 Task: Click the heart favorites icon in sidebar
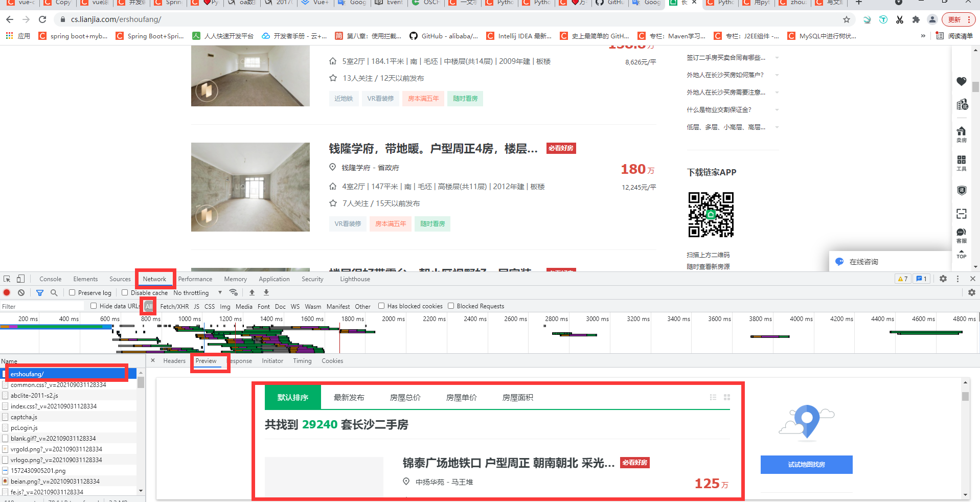(962, 81)
